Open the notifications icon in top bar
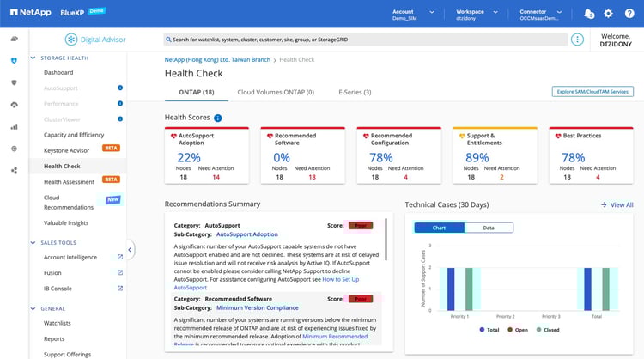The image size is (644, 359). (x=589, y=13)
